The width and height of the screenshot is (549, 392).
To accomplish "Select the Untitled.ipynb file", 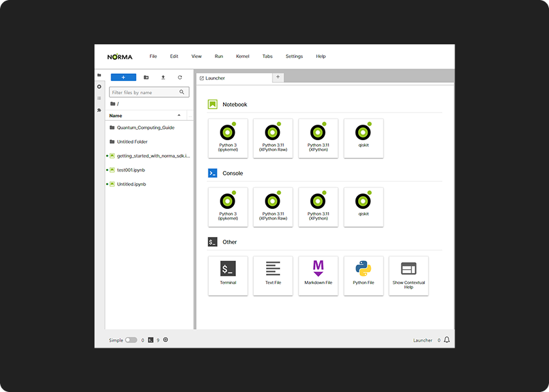I will pos(149,184).
